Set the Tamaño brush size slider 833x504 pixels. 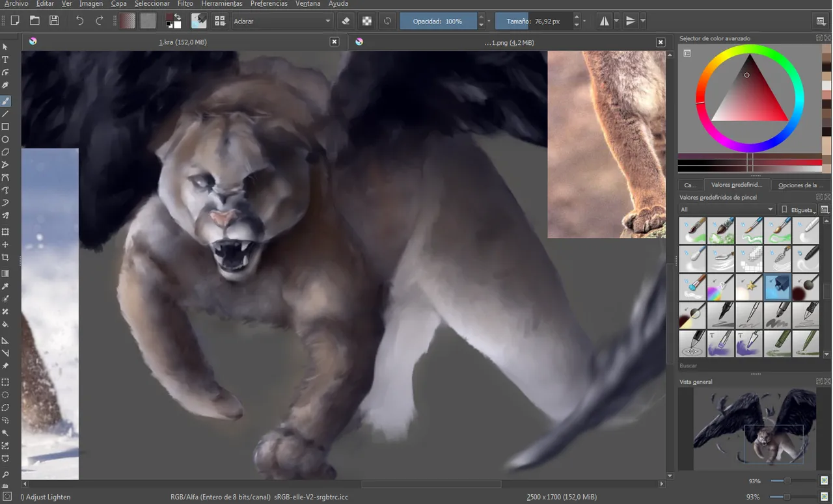(534, 21)
